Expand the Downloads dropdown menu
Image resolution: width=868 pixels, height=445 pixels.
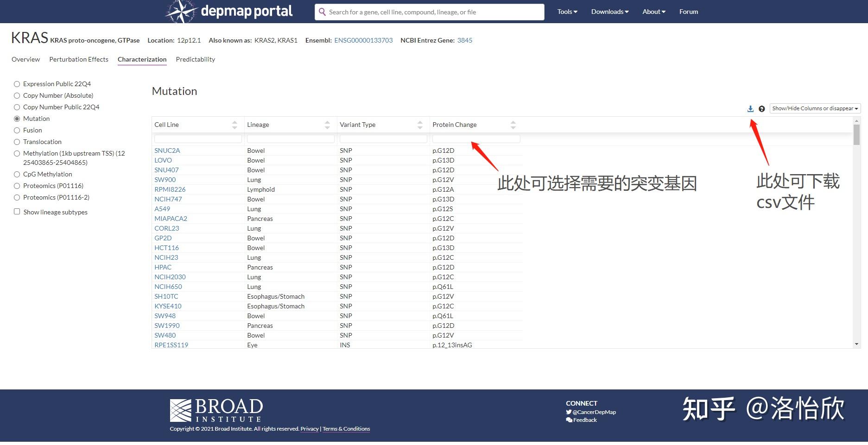(x=610, y=12)
